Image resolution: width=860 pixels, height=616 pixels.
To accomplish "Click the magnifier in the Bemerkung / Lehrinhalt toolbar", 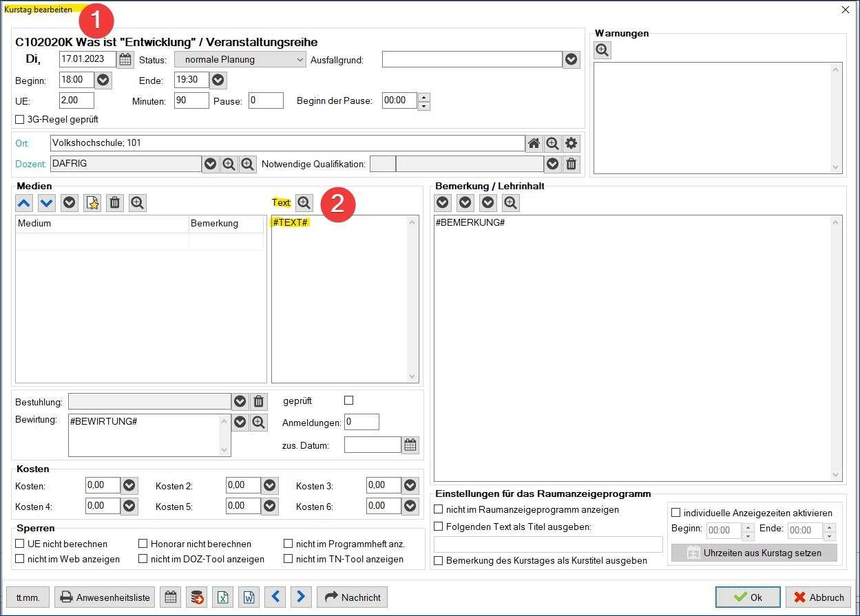I will pyautogui.click(x=511, y=203).
